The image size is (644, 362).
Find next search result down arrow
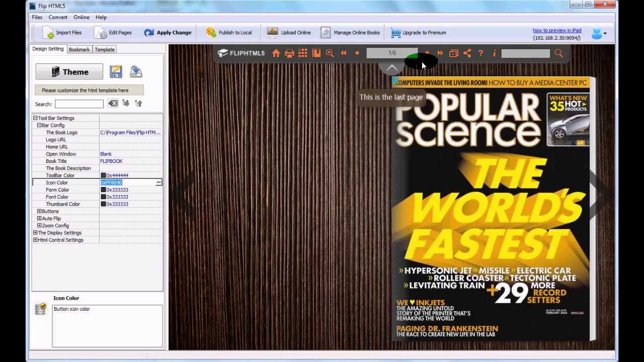click(x=126, y=104)
